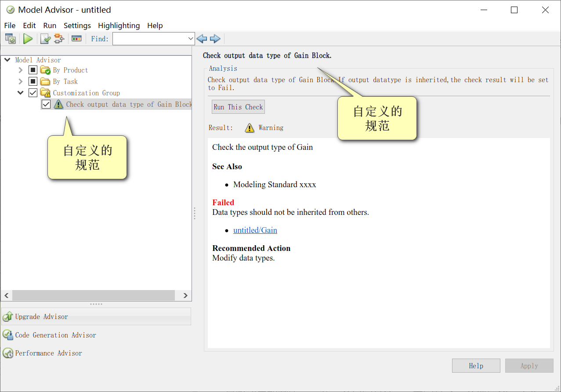Launch the Upgrade Advisor

pyautogui.click(x=41, y=316)
